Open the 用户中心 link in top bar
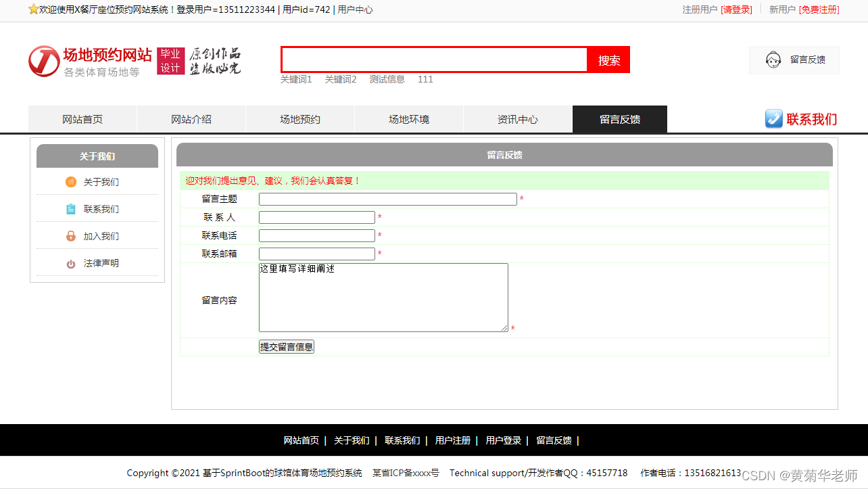Viewport: 868px width, 489px height. (x=355, y=9)
